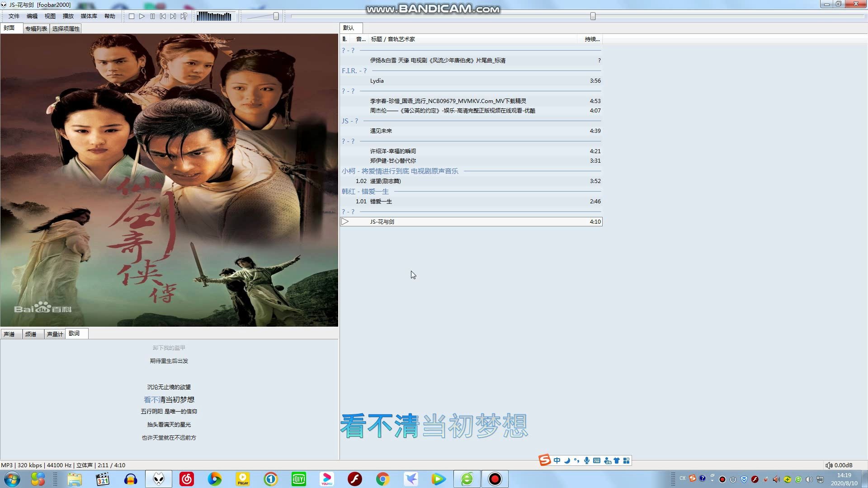Viewport: 868px width, 488px height.
Task: Open the IME toolbox grid icon
Action: point(627,460)
